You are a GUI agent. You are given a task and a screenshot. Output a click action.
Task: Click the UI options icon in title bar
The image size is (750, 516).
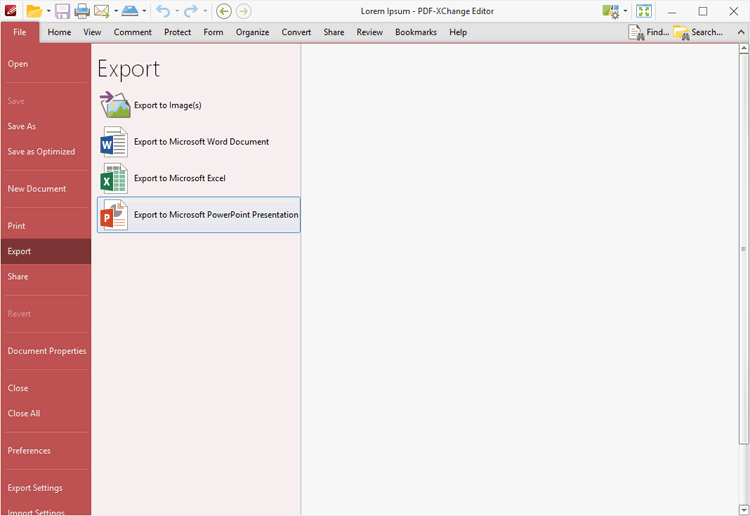click(611, 11)
